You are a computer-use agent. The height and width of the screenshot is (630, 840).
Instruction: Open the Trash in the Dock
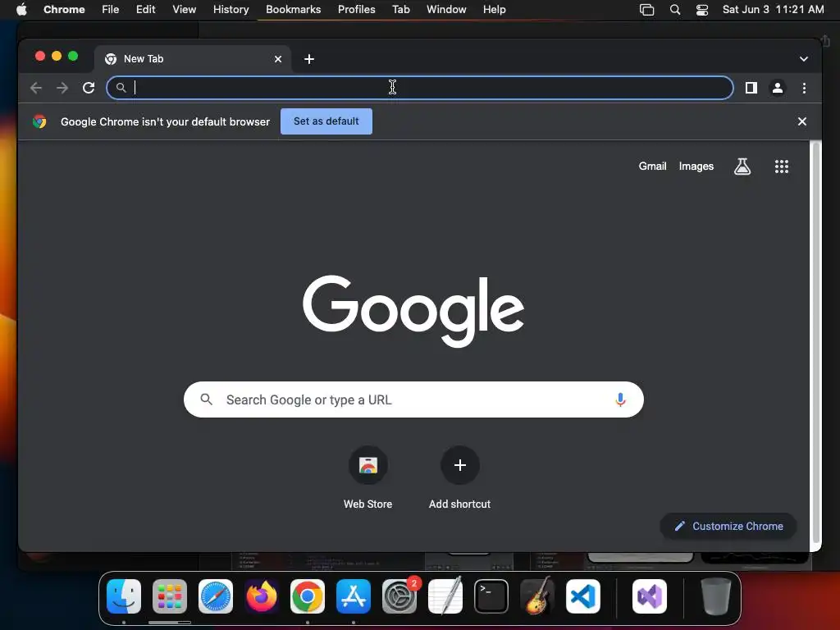point(715,596)
